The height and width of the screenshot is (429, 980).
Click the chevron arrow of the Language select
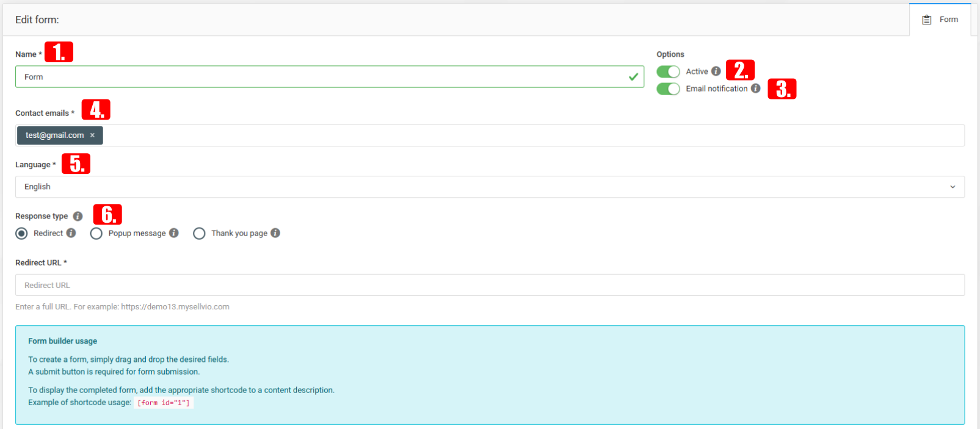click(x=953, y=187)
